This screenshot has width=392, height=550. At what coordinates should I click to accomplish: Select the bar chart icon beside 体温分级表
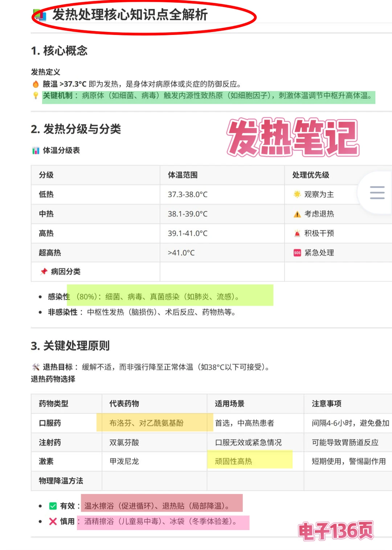[36, 150]
